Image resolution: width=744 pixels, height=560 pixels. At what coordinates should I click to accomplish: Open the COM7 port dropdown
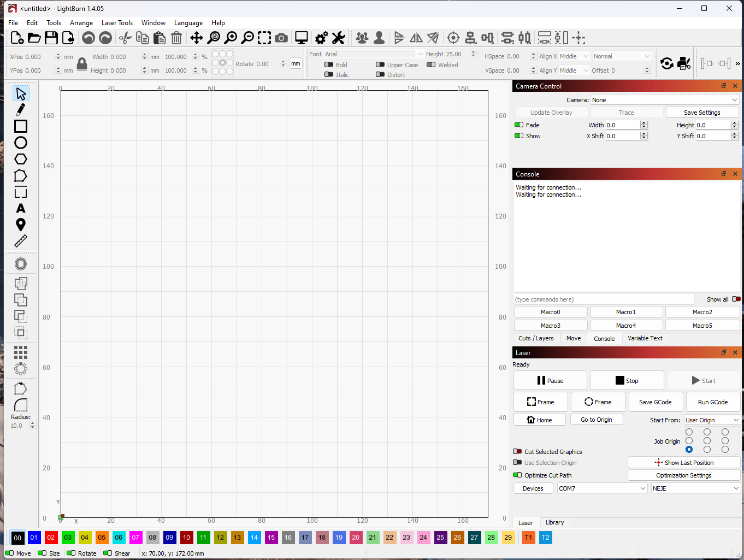pyautogui.click(x=602, y=488)
